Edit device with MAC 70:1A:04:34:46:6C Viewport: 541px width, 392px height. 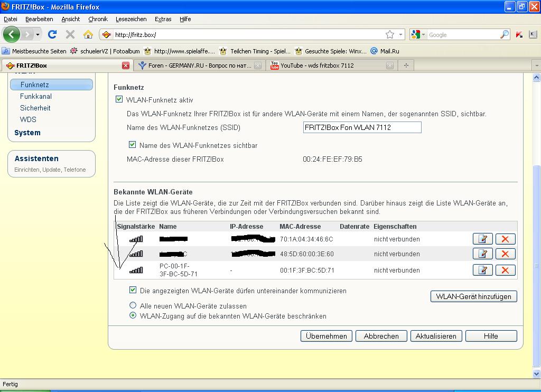(483, 239)
